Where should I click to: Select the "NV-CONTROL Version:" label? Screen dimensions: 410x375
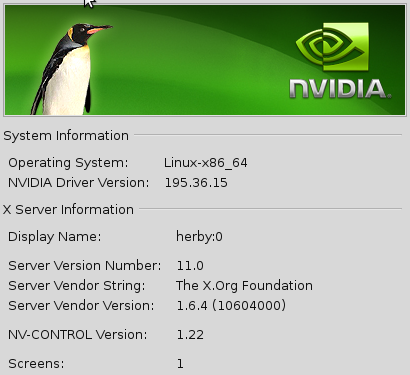78,335
